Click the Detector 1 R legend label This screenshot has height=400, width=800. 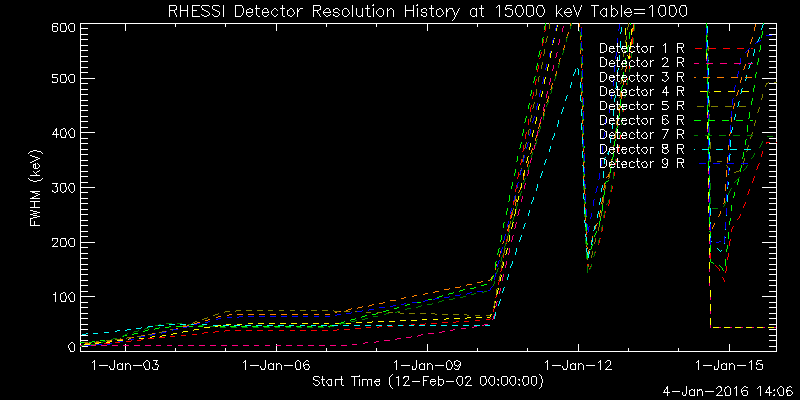pyautogui.click(x=641, y=47)
